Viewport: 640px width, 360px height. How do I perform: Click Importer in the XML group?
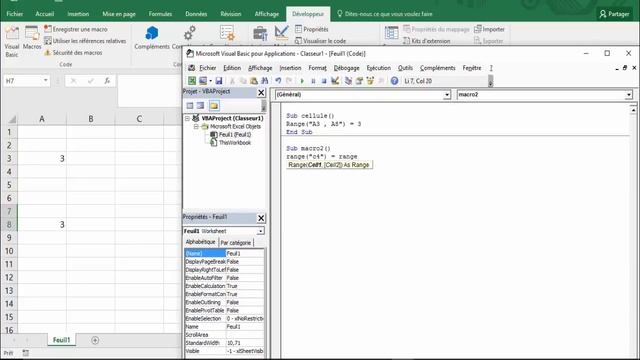[489, 29]
